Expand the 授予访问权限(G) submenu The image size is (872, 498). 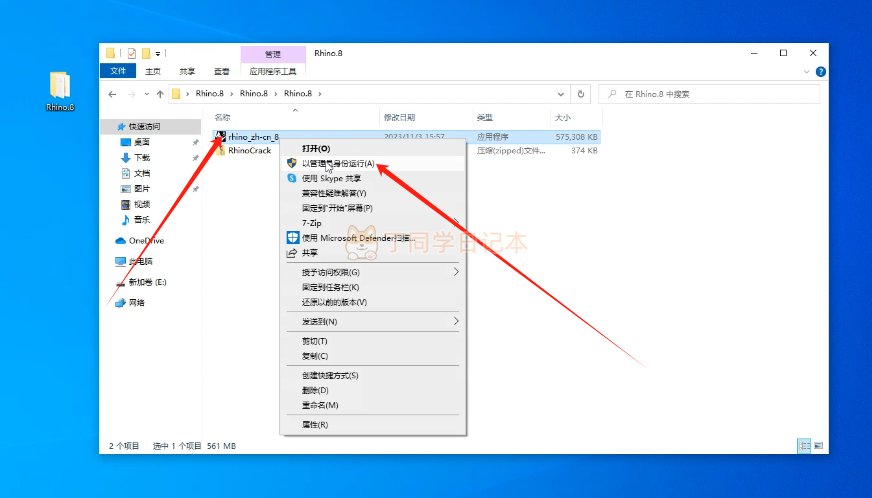373,272
